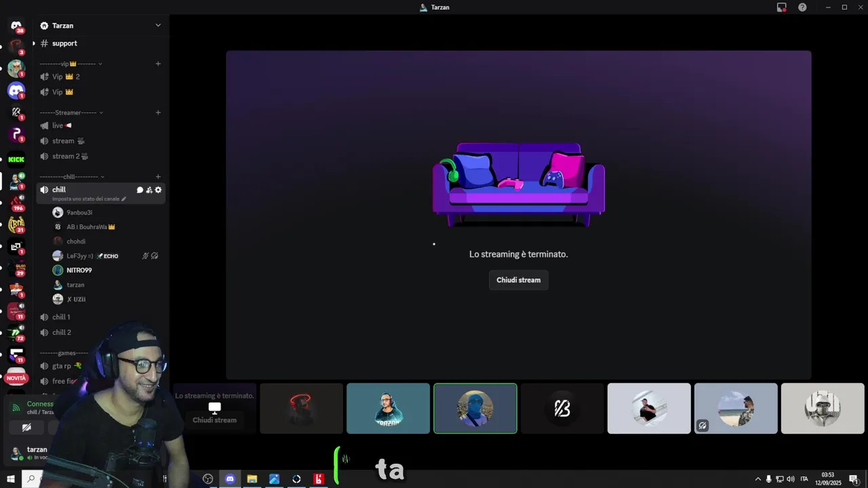Create channel in Streamer category
868x488 pixels.
pyautogui.click(x=158, y=113)
